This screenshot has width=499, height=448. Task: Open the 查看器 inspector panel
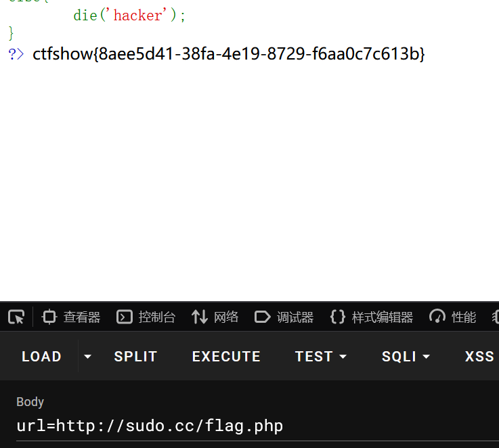[x=71, y=317]
